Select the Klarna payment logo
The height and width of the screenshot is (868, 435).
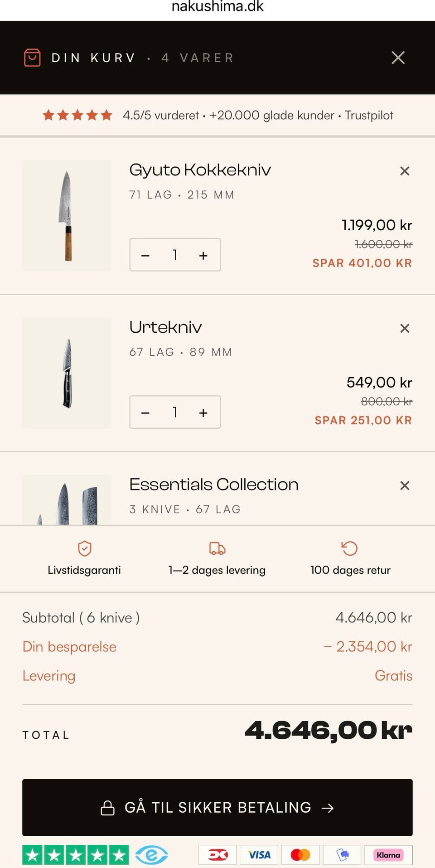click(388, 855)
